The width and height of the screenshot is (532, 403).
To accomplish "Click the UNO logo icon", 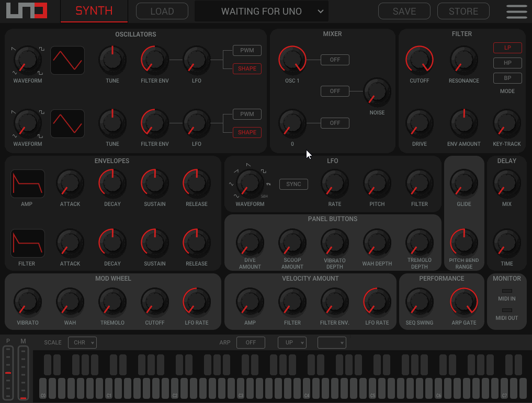I will pos(27,11).
